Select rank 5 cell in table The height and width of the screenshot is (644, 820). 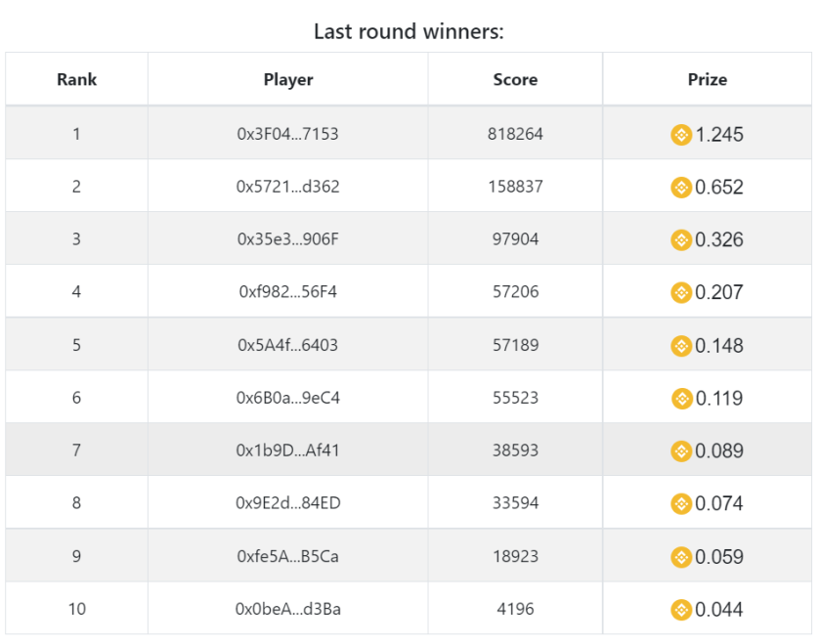coord(77,345)
